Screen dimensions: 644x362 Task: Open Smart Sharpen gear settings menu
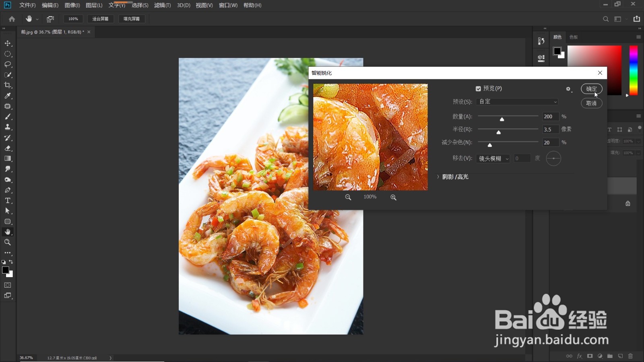coord(569,89)
